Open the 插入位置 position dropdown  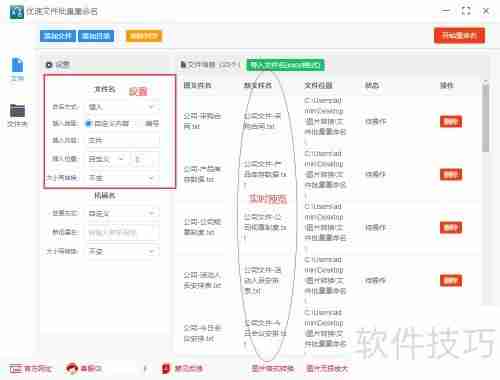(x=107, y=159)
